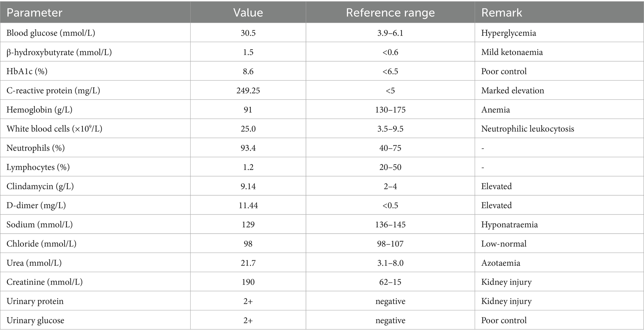This screenshot has height=335, width=644.
Task: Select the Blood glucose (mmol/L) cell
Action: (51, 33)
